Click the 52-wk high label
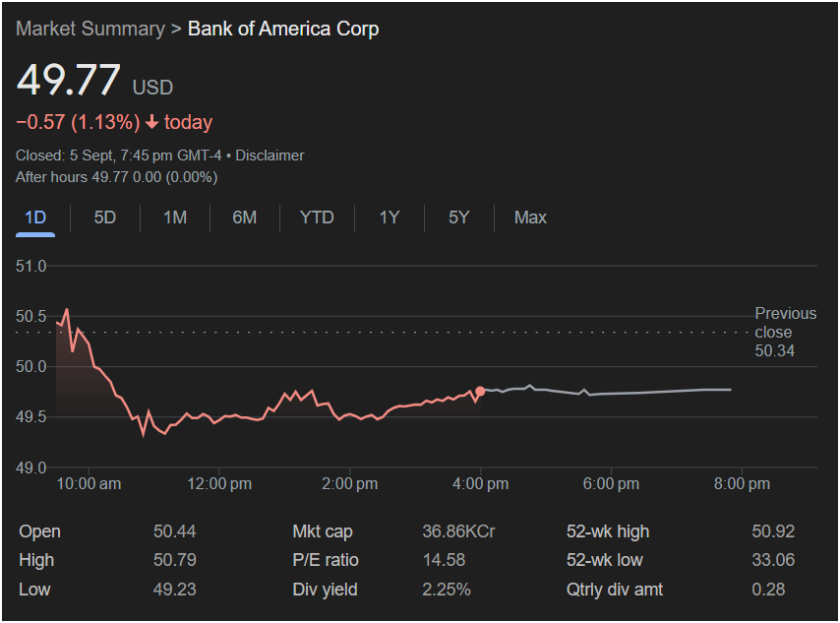Image resolution: width=840 pixels, height=623 pixels. [608, 531]
